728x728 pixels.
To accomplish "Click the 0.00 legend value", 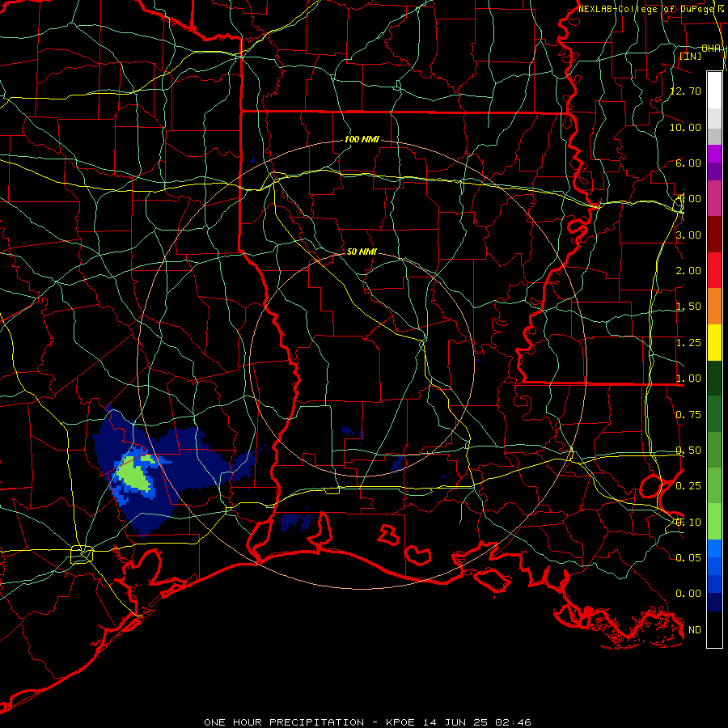I will tap(688, 594).
